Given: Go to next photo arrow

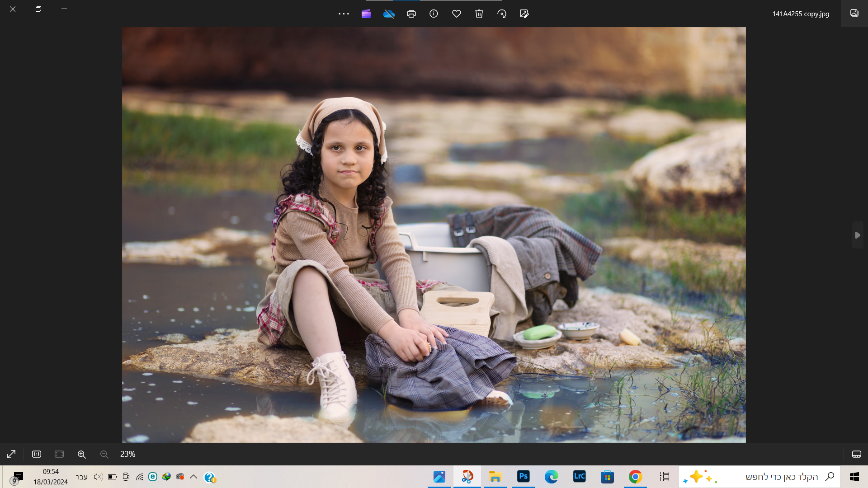Looking at the screenshot, I should 858,235.
